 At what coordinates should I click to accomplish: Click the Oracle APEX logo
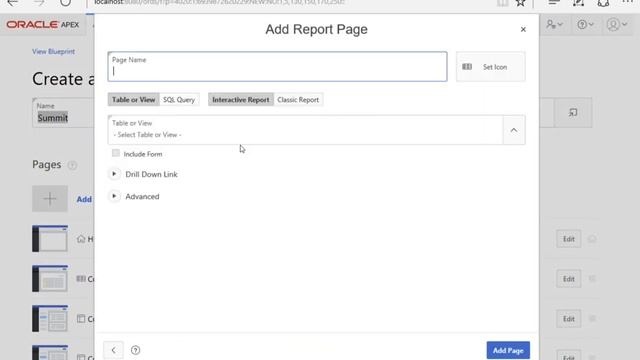42,24
